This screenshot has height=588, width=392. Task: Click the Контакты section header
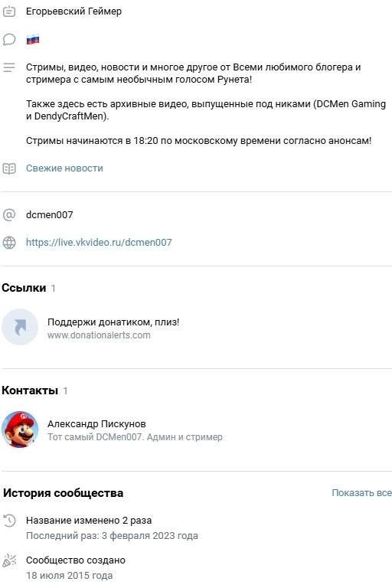point(30,390)
